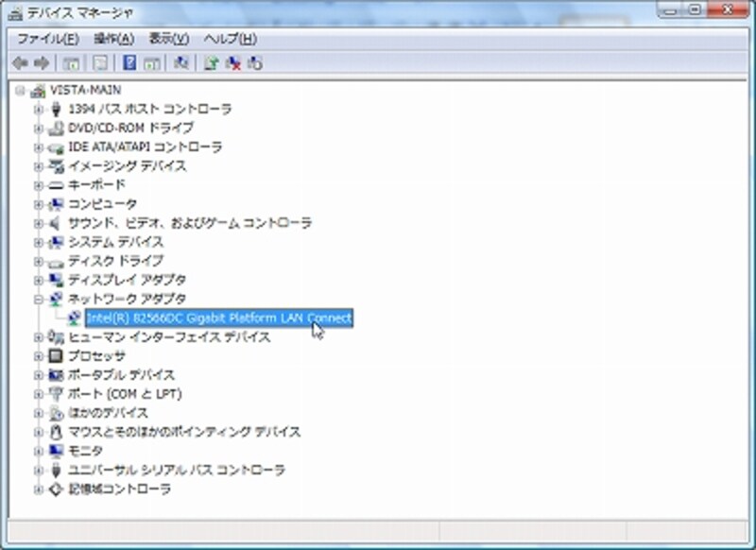The height and width of the screenshot is (550, 756).
Task: Click the Back navigation arrow in toolbar
Action: pos(21,64)
